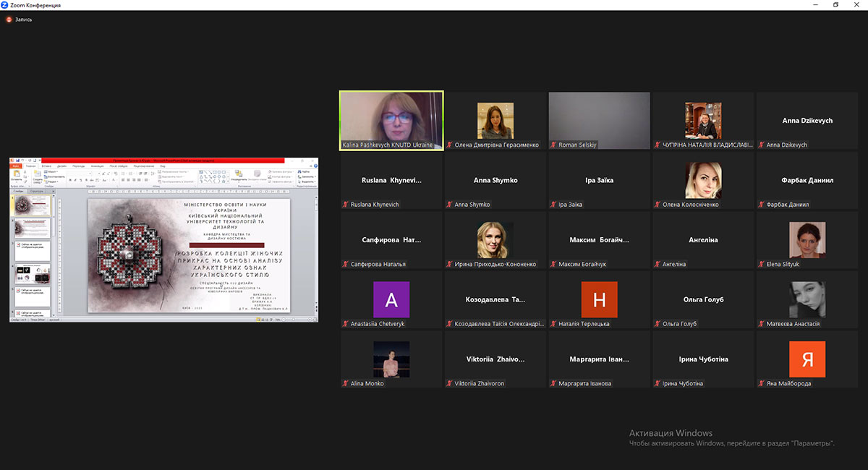Click muted mic icon of Ирина Приходько-Кононенко

pyautogui.click(x=449, y=264)
